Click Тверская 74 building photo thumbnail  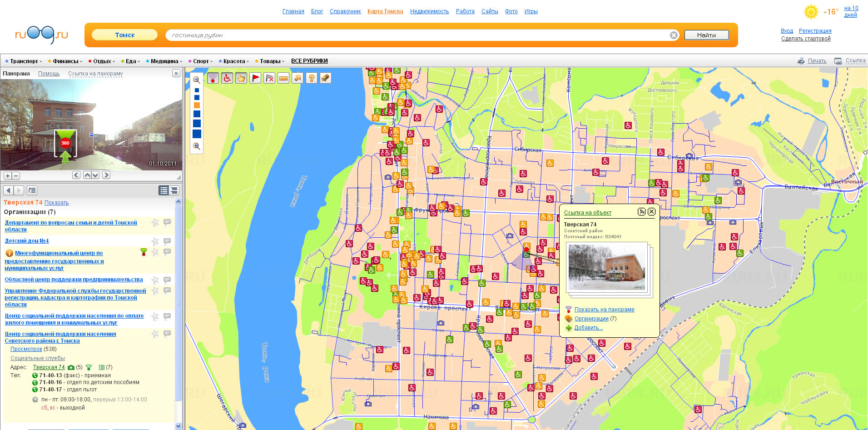pos(607,267)
